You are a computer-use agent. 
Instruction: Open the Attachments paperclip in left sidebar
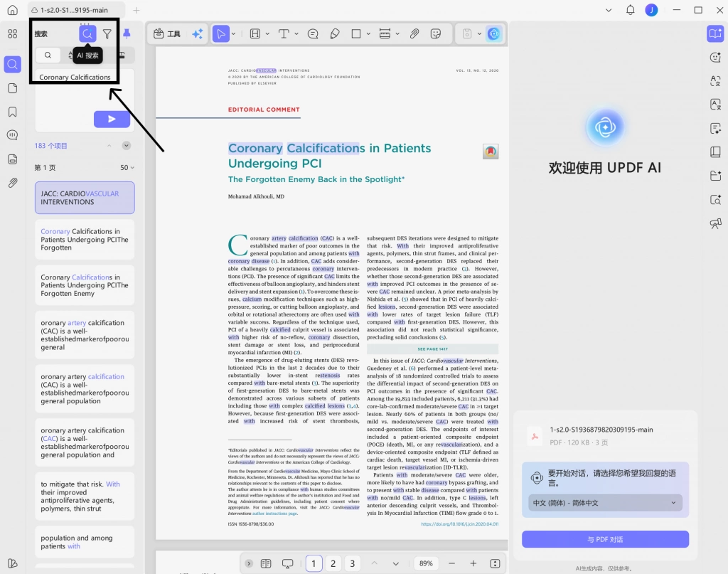[13, 183]
